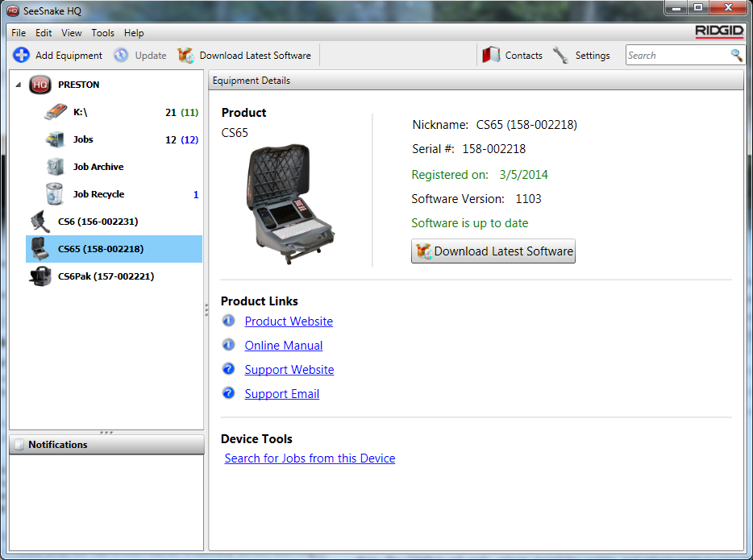Click the Job Recycle count "1"
Screen dimensions: 753x560
196,194
